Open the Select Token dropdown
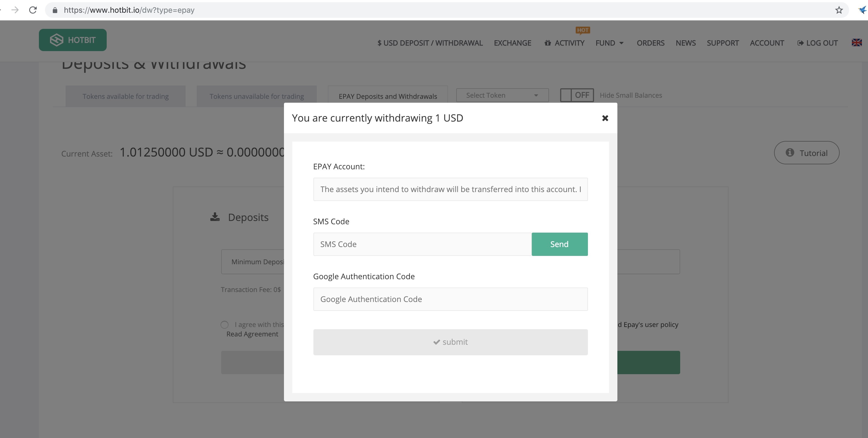This screenshot has width=868, height=438. [x=502, y=95]
